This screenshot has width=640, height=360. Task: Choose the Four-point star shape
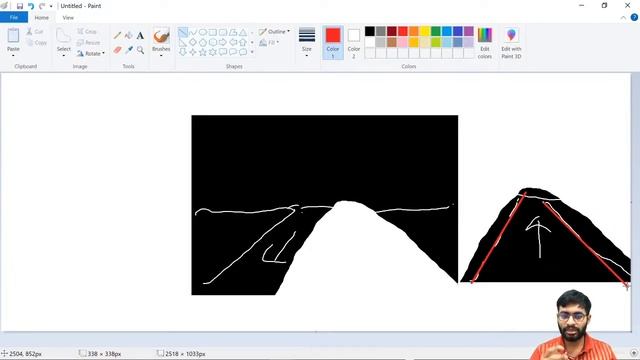(x=193, y=52)
